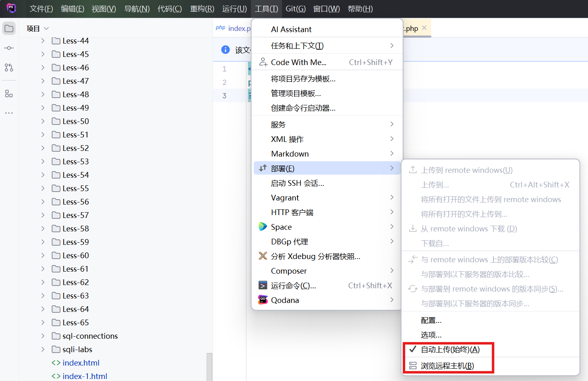Expand the Less-50 folder tree node
The image size is (588, 381).
pos(43,121)
